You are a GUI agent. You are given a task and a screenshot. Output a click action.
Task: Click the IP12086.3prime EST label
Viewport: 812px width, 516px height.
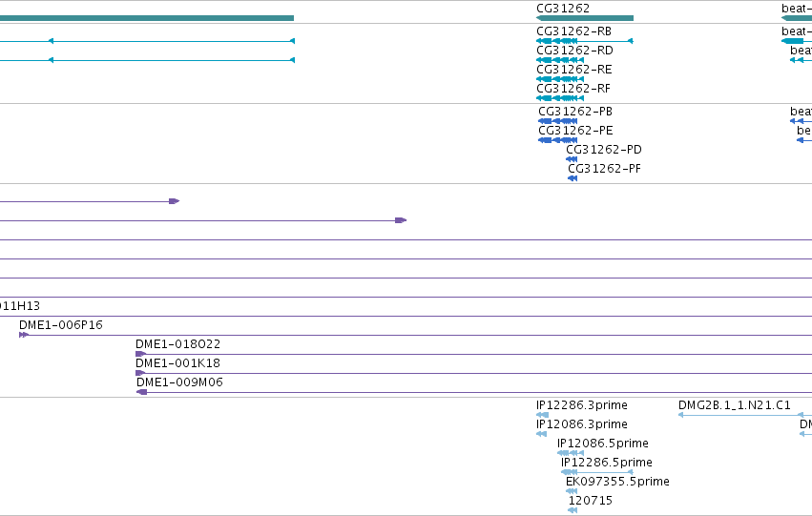coord(582,424)
